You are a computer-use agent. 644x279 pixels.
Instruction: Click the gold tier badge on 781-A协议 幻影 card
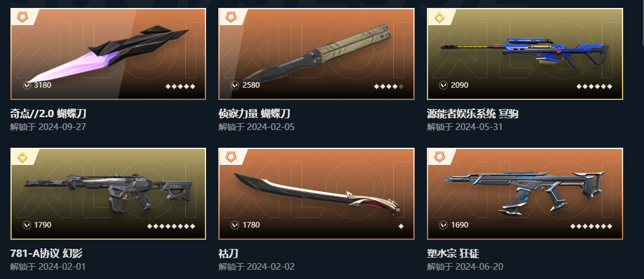pos(21,157)
